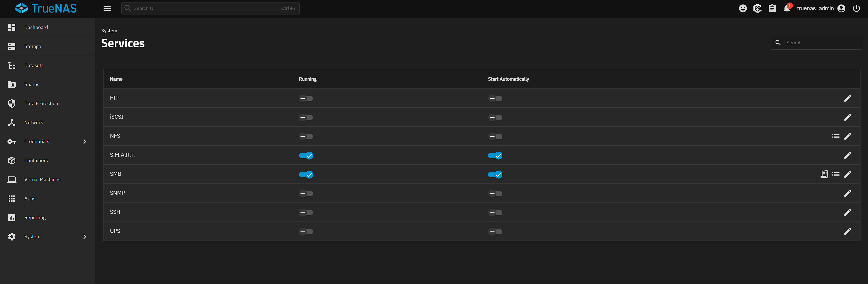The height and width of the screenshot is (284, 868).
Task: Toggle the sidebar hamburger menu
Action: 107,8
